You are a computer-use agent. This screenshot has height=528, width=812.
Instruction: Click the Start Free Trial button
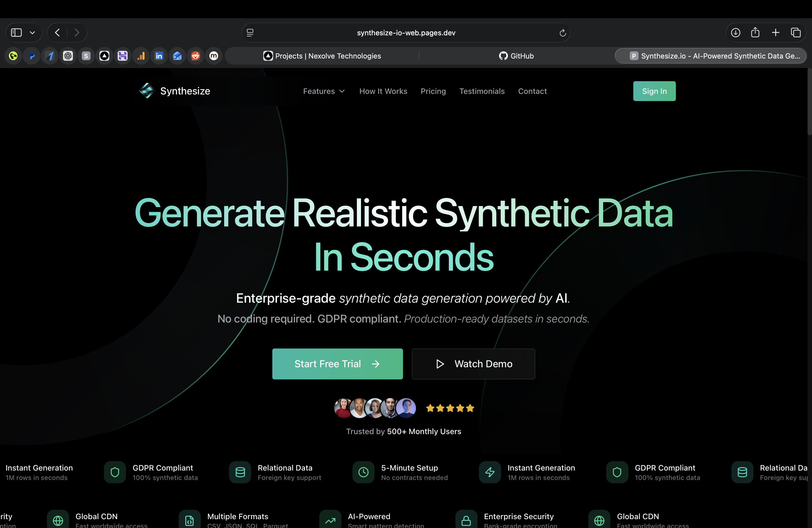[x=337, y=364]
